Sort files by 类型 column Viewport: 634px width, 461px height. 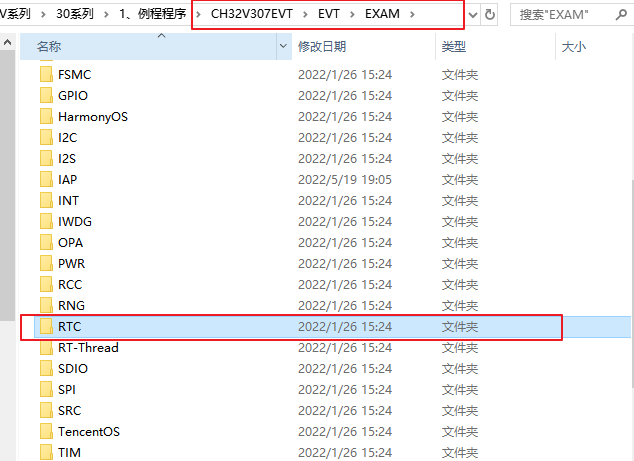453,47
